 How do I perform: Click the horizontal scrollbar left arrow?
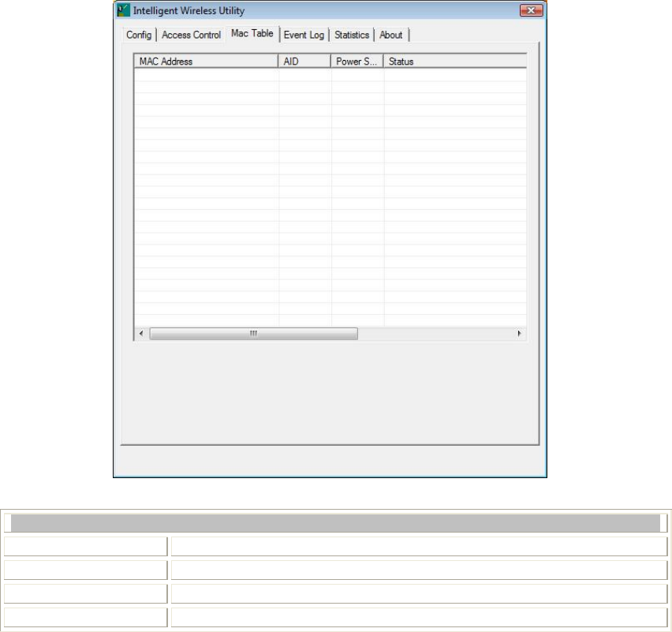141,334
